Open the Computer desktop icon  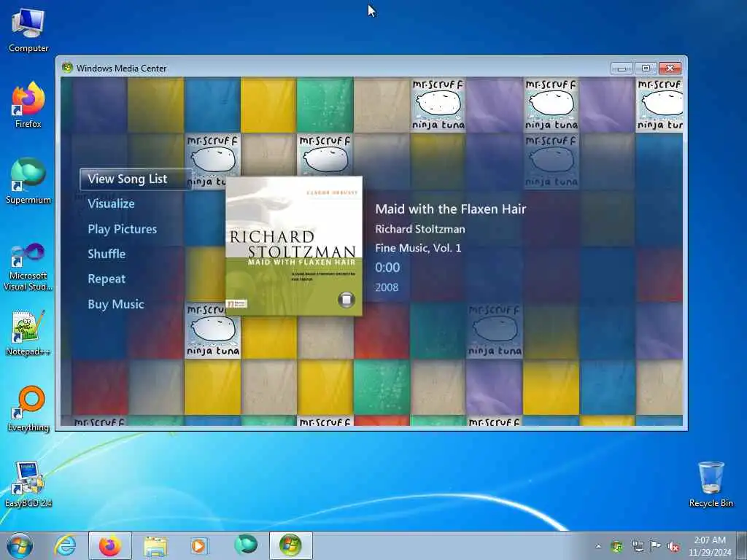click(28, 31)
